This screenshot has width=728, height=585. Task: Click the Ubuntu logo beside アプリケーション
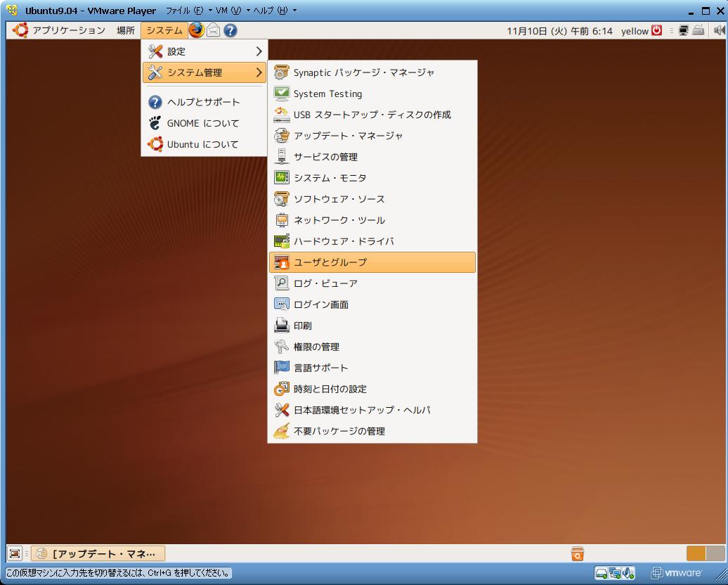pos(20,30)
